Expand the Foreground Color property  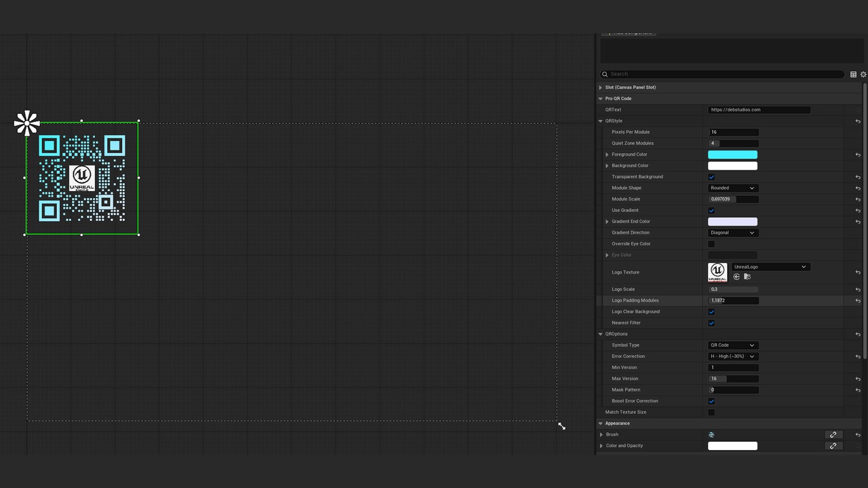coord(608,155)
